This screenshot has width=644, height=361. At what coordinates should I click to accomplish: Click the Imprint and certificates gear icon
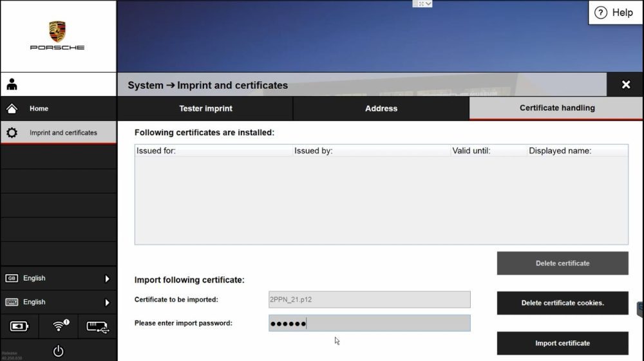point(12,133)
